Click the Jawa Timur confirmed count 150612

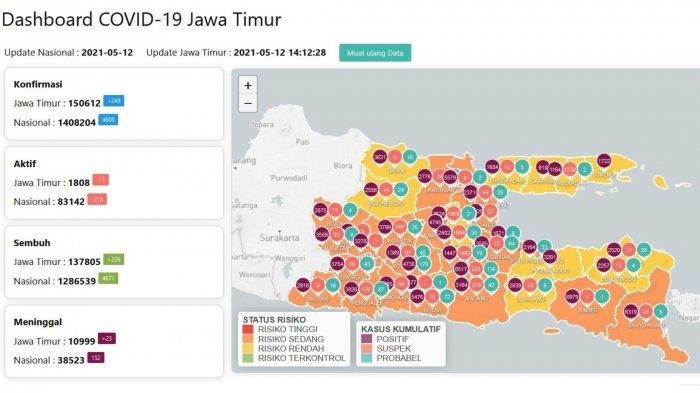[84, 103]
